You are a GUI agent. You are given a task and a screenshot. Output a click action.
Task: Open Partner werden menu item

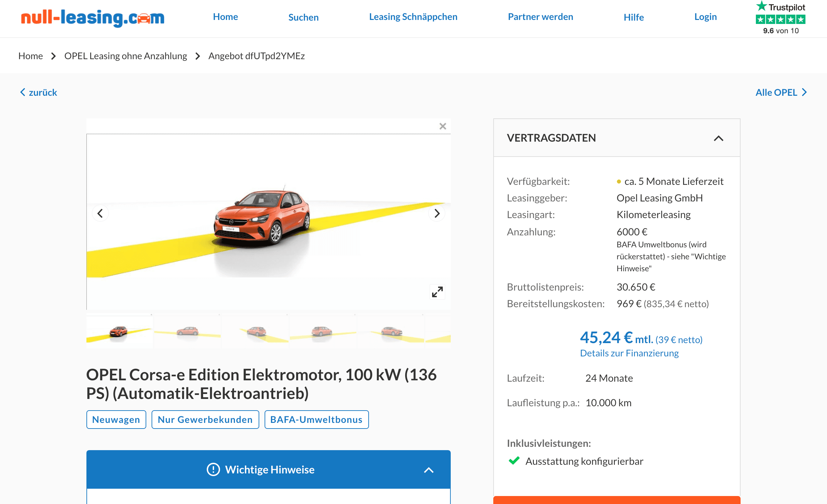[x=540, y=17]
